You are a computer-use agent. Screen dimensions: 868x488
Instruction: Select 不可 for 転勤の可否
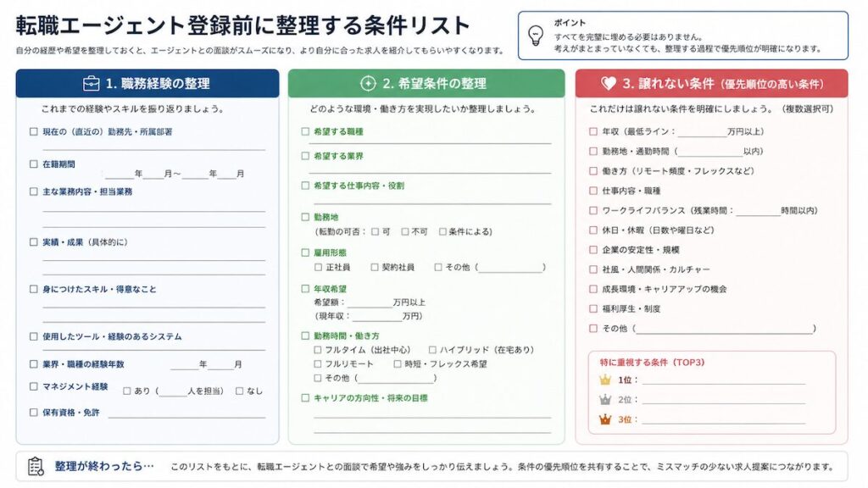(x=405, y=231)
